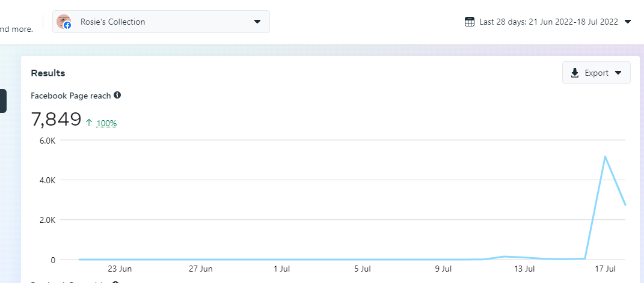
Task: Click the download icon on Export
Action: [x=575, y=73]
